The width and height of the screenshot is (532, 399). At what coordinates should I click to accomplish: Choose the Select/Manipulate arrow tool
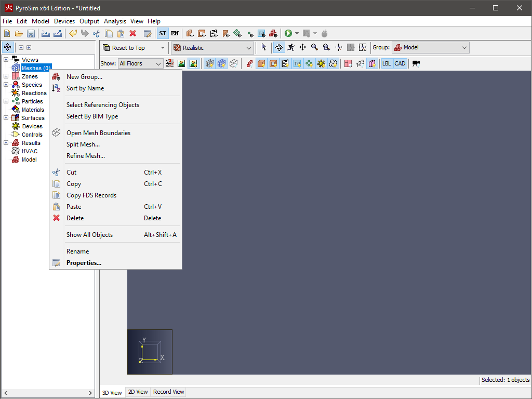pos(263,47)
